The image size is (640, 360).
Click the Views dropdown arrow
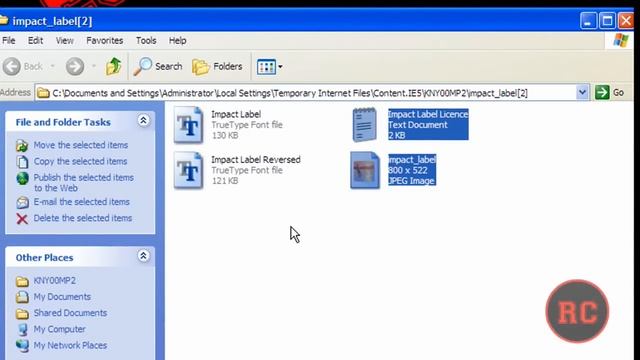coord(280,67)
